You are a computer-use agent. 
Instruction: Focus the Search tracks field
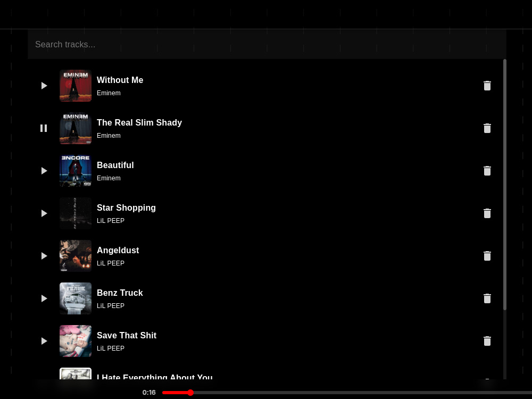pos(267,45)
